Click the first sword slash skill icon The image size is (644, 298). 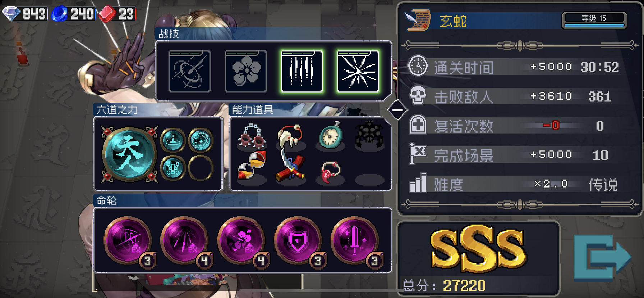[189, 71]
